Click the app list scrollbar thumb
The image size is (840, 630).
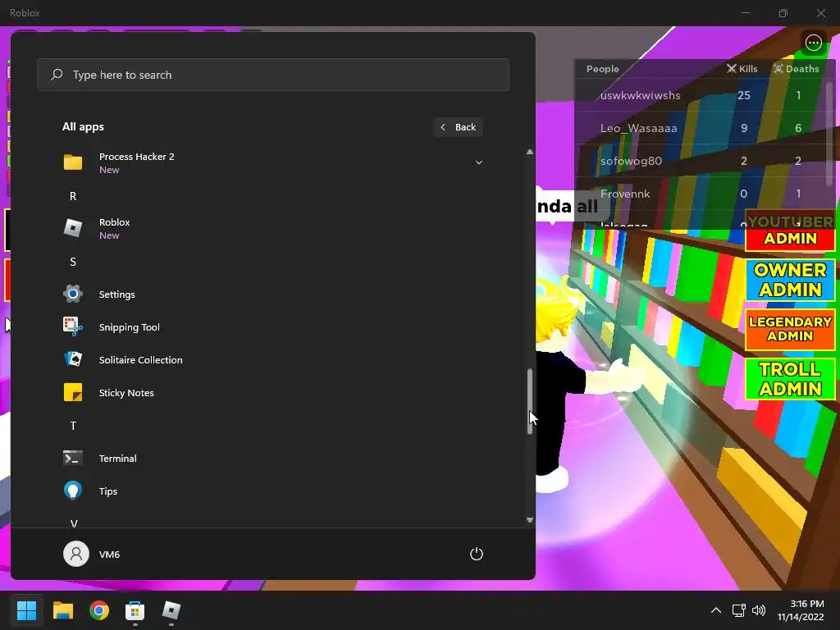(529, 400)
